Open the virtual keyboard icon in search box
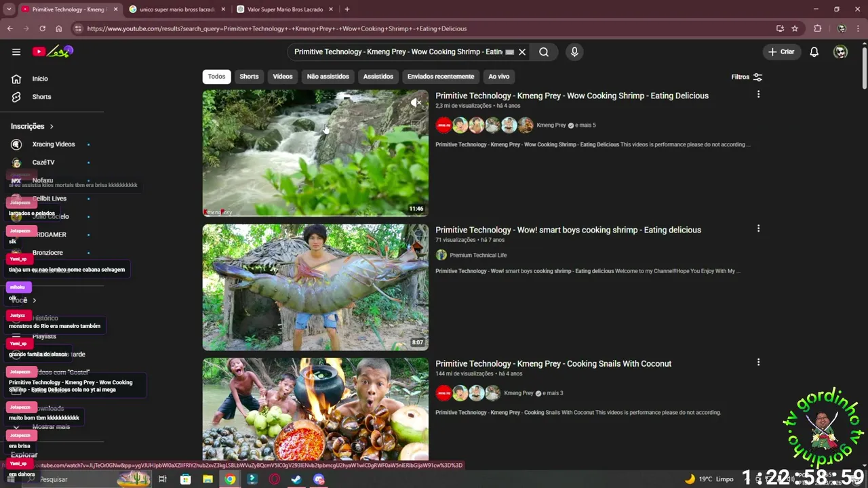The width and height of the screenshot is (868, 488). point(510,52)
